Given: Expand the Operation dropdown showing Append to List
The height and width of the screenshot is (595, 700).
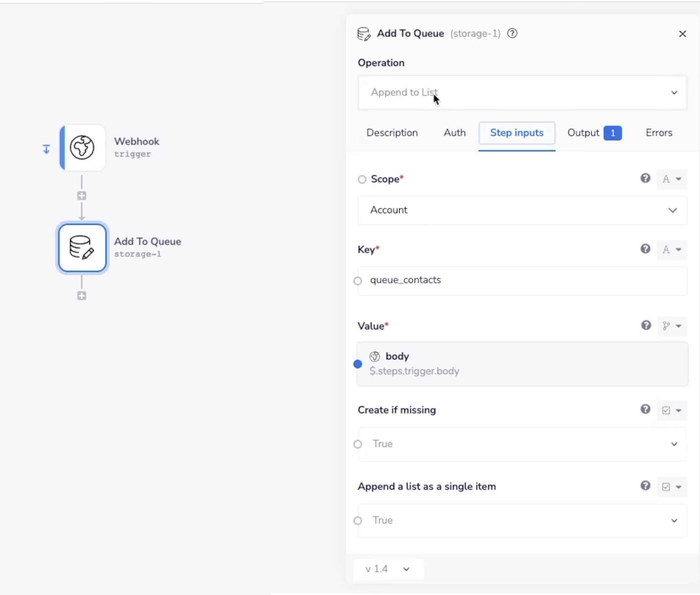Looking at the screenshot, I should pos(522,92).
